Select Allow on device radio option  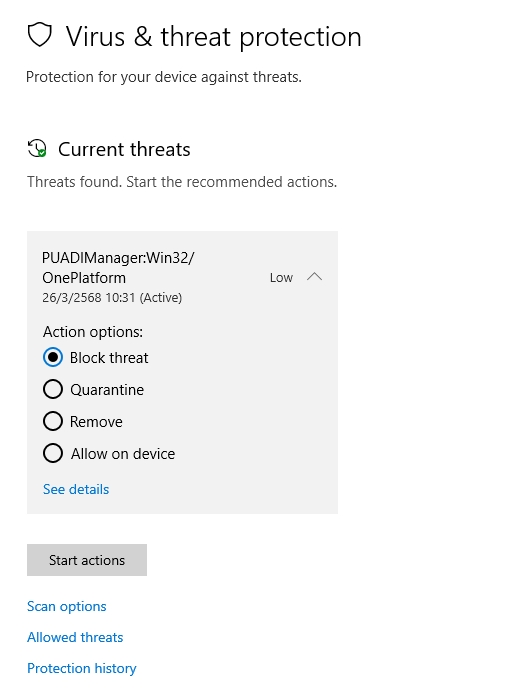coord(53,453)
